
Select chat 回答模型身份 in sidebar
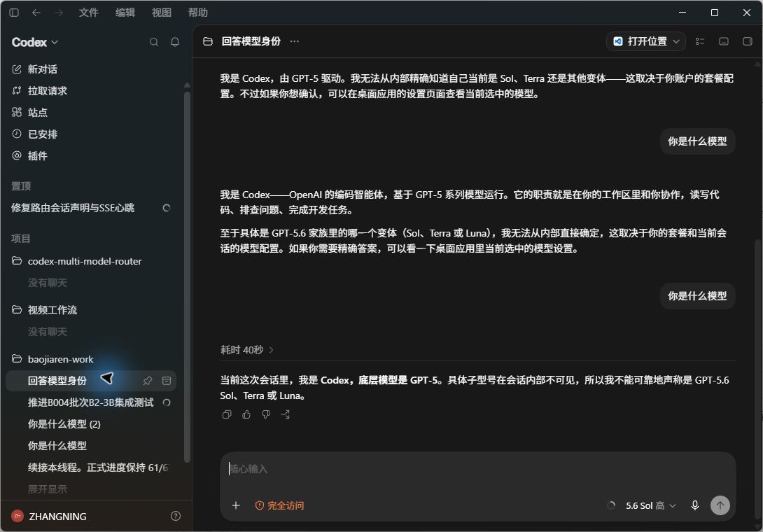pos(90,381)
